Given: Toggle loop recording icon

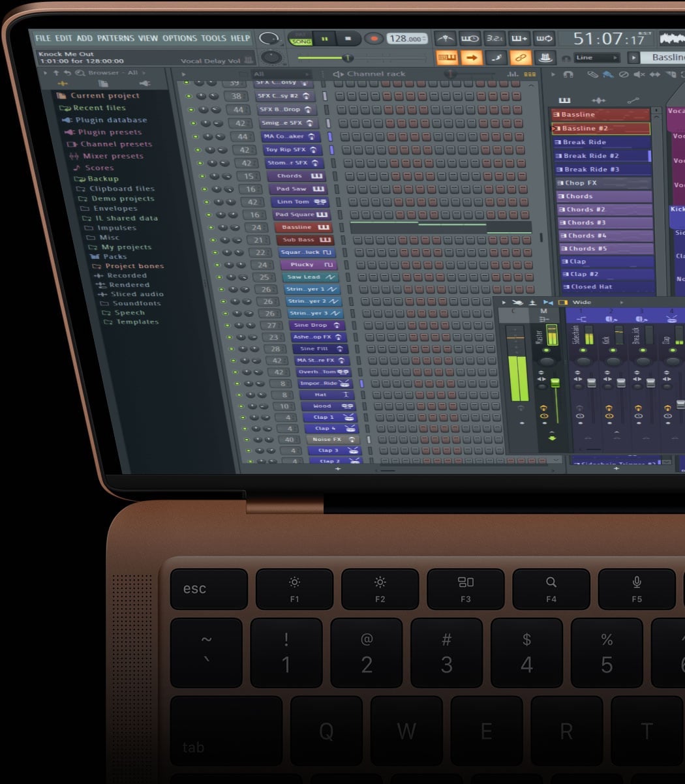Looking at the screenshot, I should coord(544,38).
